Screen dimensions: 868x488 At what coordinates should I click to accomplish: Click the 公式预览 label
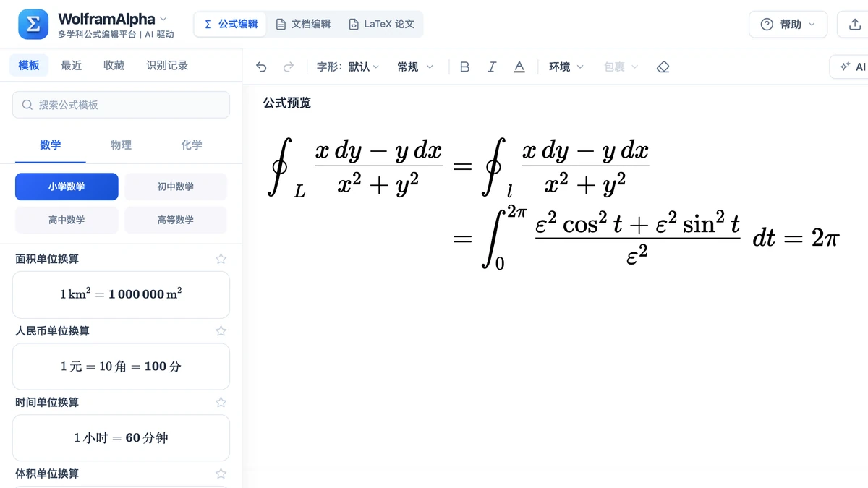(287, 103)
